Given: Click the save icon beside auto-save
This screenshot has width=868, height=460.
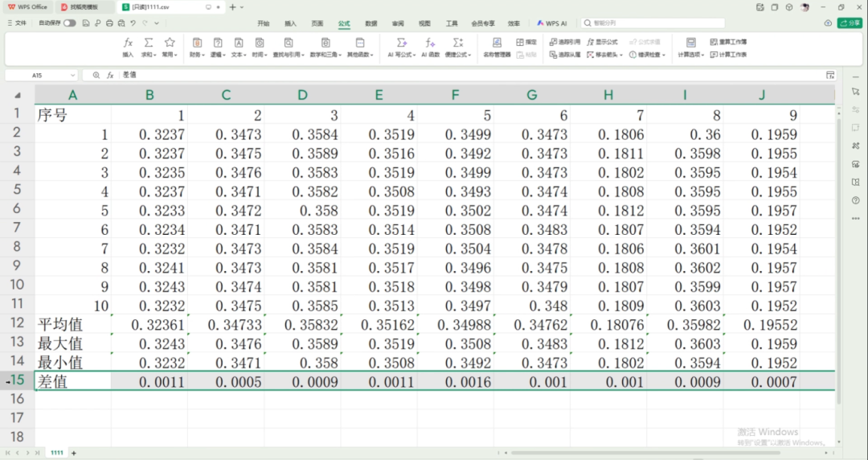Looking at the screenshot, I should 86,23.
